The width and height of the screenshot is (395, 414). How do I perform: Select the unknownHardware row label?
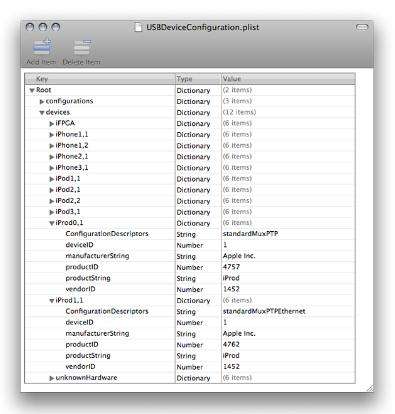(86, 378)
